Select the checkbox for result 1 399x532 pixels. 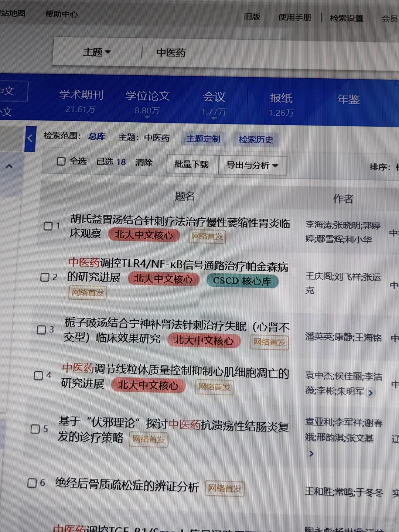[48, 226]
